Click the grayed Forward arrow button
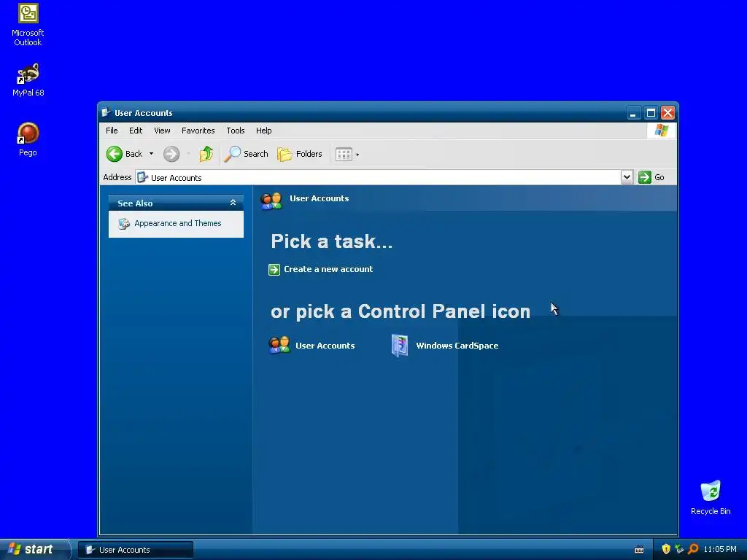The height and width of the screenshot is (560, 747). coord(171,154)
